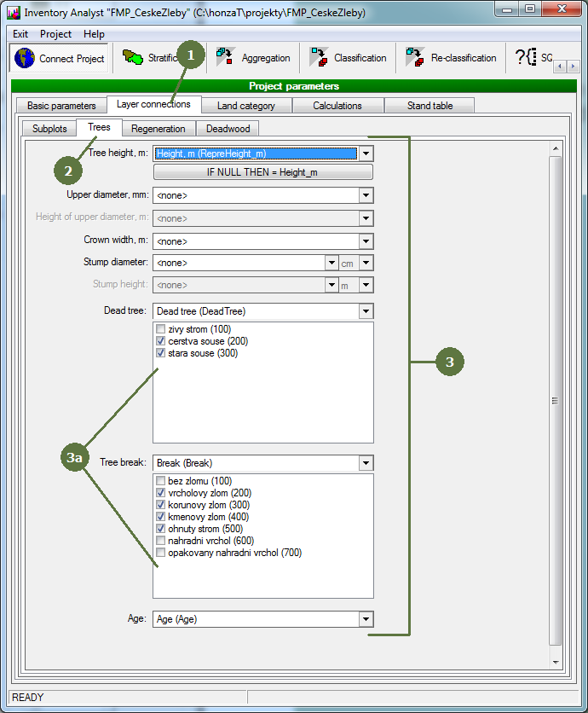The width and height of the screenshot is (588, 713).
Task: Open the Project menu
Action: [56, 34]
